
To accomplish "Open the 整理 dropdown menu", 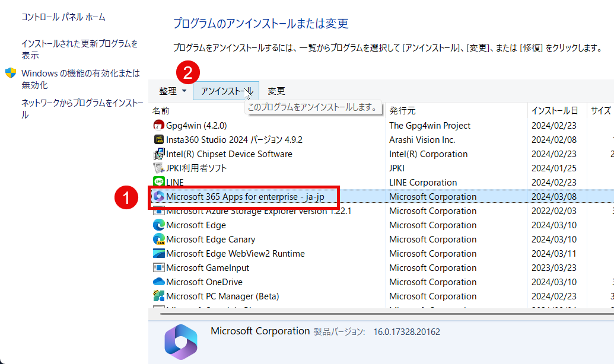I will 172,91.
